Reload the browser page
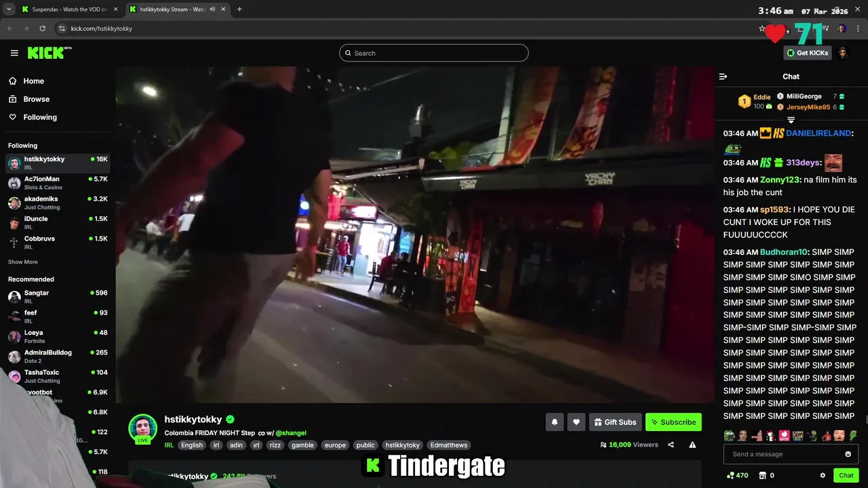 [x=42, y=28]
